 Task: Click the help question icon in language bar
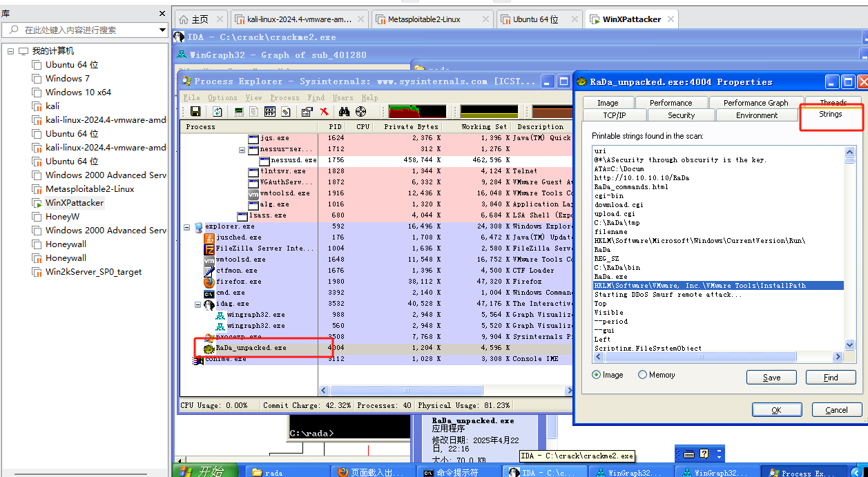[x=704, y=454]
